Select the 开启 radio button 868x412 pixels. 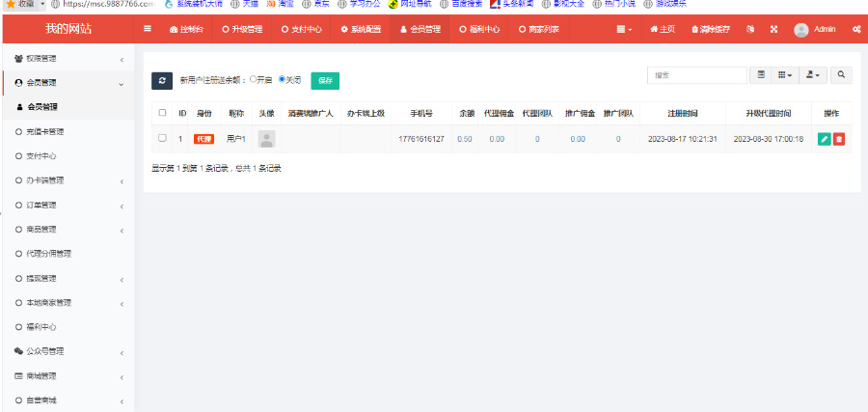coord(253,80)
